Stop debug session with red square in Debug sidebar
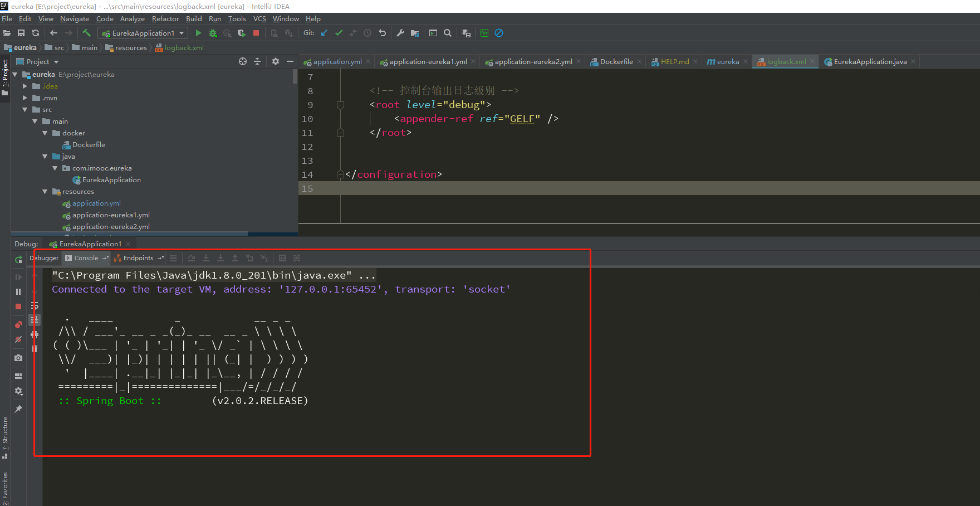The image size is (980, 506). point(18,306)
